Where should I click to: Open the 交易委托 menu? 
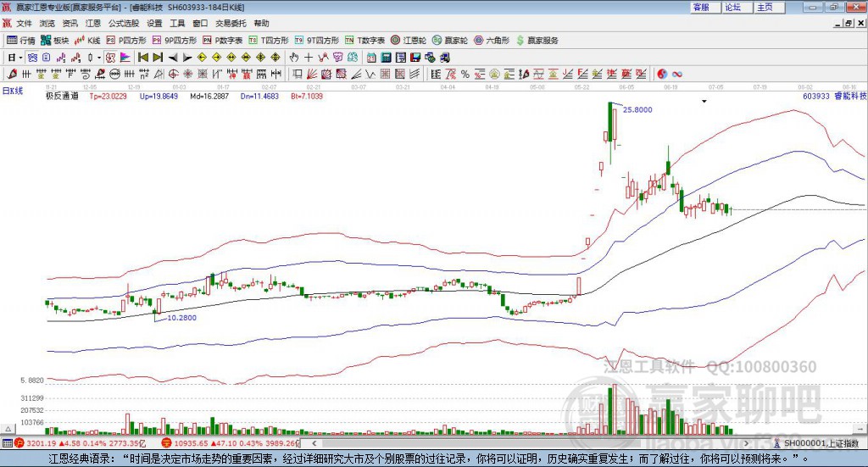pos(231,23)
